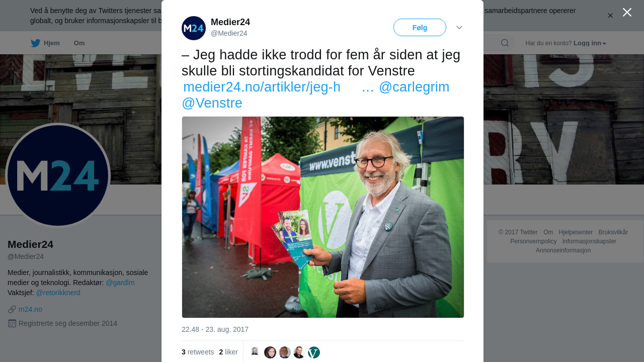Open the large M24 profile picture
This screenshot has height=362, width=644.
[x=58, y=175]
